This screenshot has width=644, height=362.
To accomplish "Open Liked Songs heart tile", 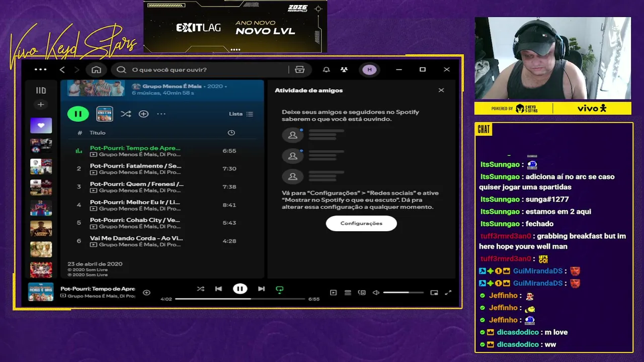I will 41,126.
